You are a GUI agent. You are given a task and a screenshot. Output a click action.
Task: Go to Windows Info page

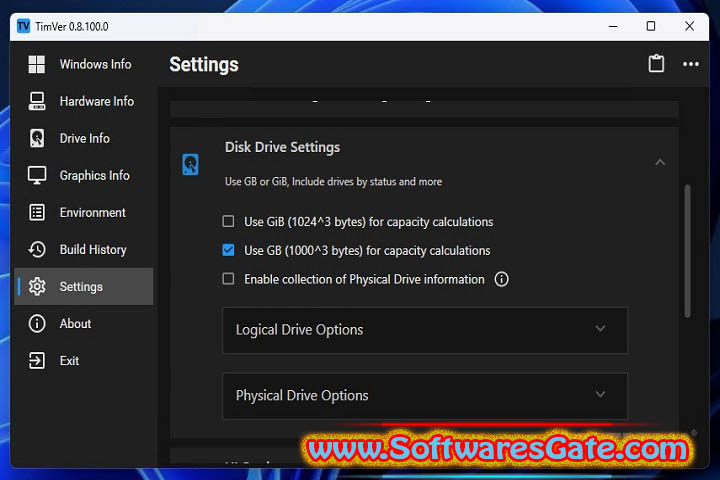(96, 64)
